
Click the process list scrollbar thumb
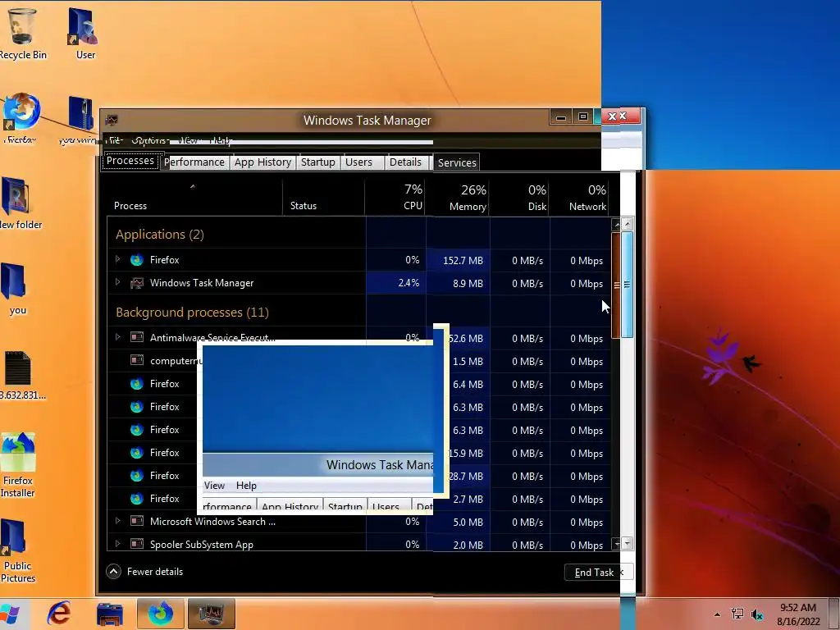click(x=622, y=285)
